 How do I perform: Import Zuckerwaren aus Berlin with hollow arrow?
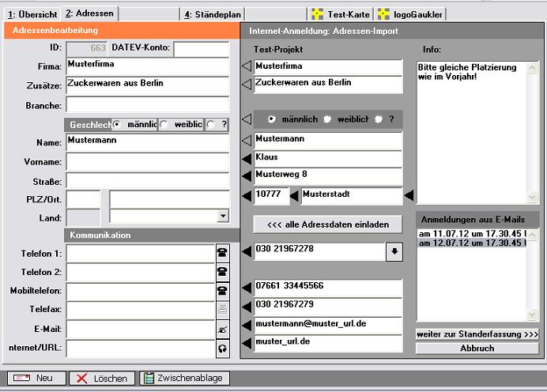coord(247,84)
